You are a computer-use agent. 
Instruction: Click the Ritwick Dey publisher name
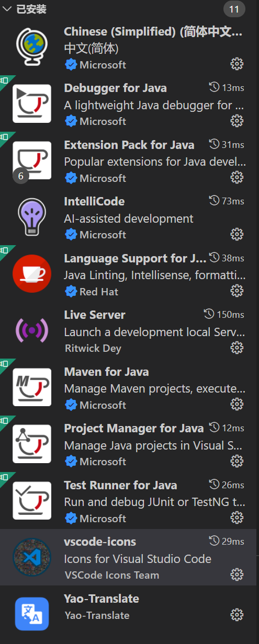click(x=93, y=348)
